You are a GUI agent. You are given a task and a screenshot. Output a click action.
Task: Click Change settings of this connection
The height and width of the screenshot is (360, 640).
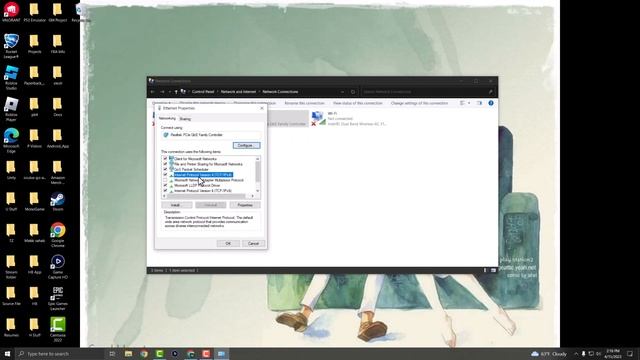click(x=419, y=103)
